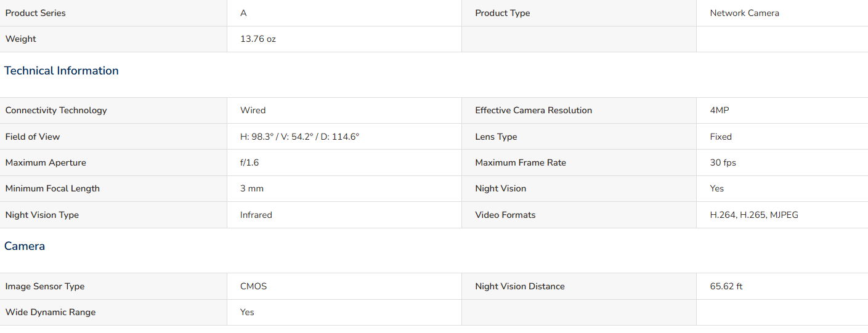Select the Night Vision Distance label
Screen dimensions: 868x333
[520, 286]
